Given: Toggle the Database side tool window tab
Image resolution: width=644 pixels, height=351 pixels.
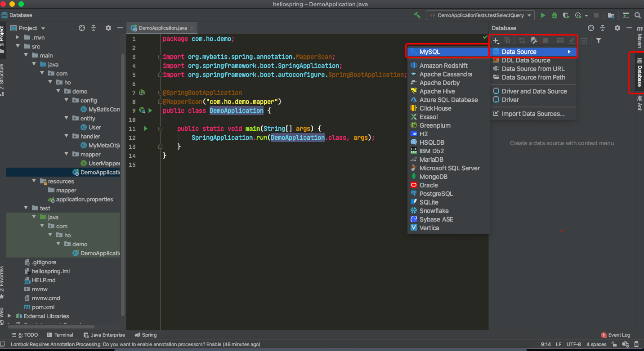Looking at the screenshot, I should point(640,72).
